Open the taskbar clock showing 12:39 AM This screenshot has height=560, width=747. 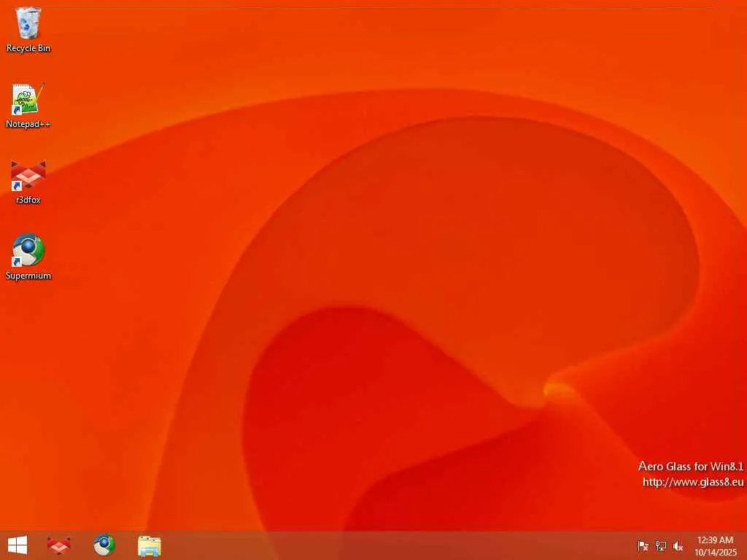[x=715, y=546]
